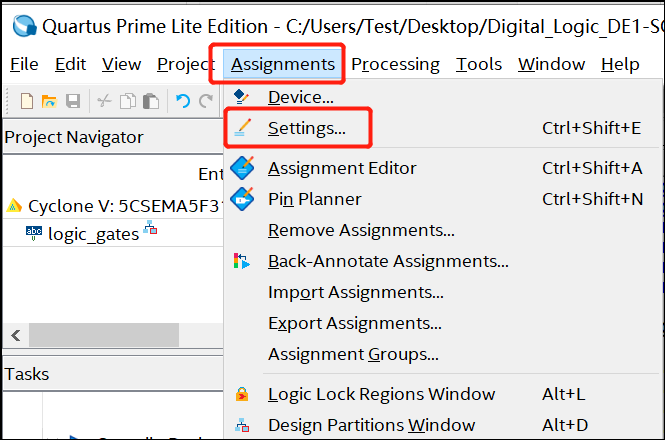665x440 pixels.
Task: Click the Project Navigator horizontal scrollbar thumb
Action: 104,335
